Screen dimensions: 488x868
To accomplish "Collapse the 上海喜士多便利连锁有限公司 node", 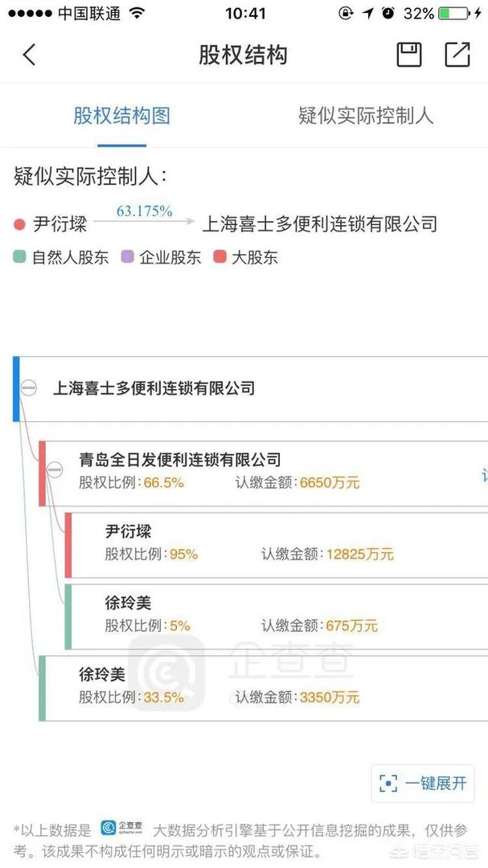I will click(29, 388).
